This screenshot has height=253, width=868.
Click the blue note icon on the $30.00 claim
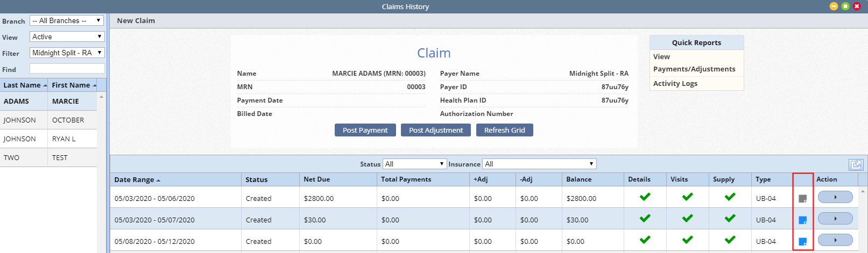pyautogui.click(x=802, y=220)
